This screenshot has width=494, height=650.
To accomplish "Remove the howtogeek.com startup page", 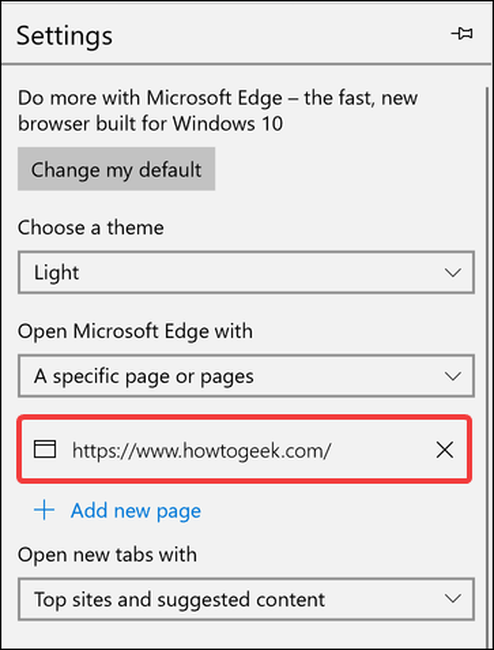I will [x=445, y=450].
